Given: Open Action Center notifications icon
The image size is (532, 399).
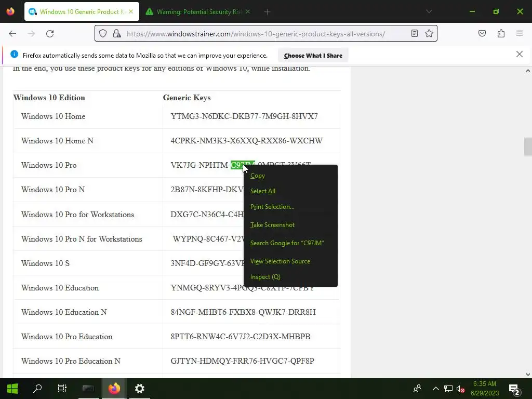Looking at the screenshot, I should coord(515,389).
